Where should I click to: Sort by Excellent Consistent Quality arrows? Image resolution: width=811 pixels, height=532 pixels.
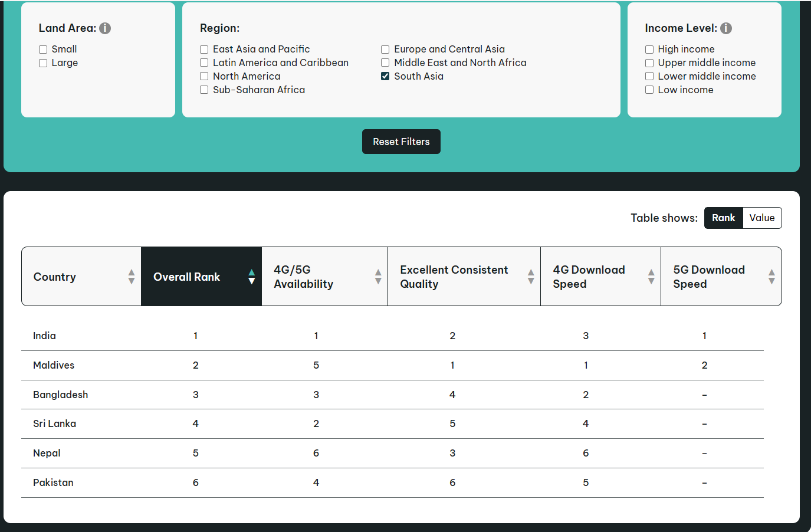click(x=531, y=277)
